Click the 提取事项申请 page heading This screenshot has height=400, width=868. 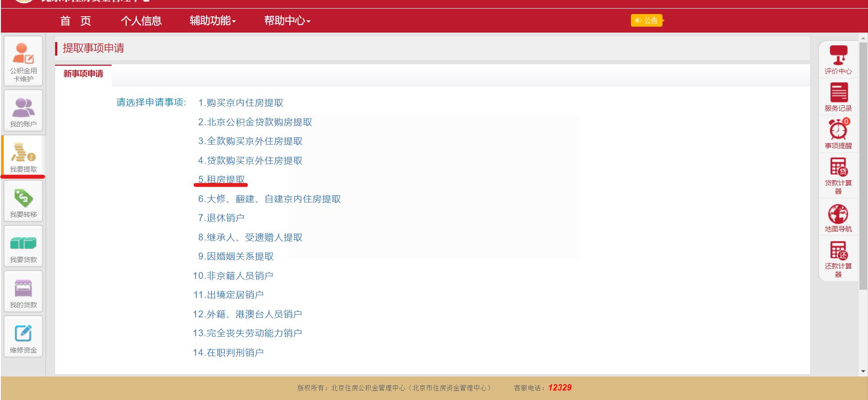[x=93, y=48]
